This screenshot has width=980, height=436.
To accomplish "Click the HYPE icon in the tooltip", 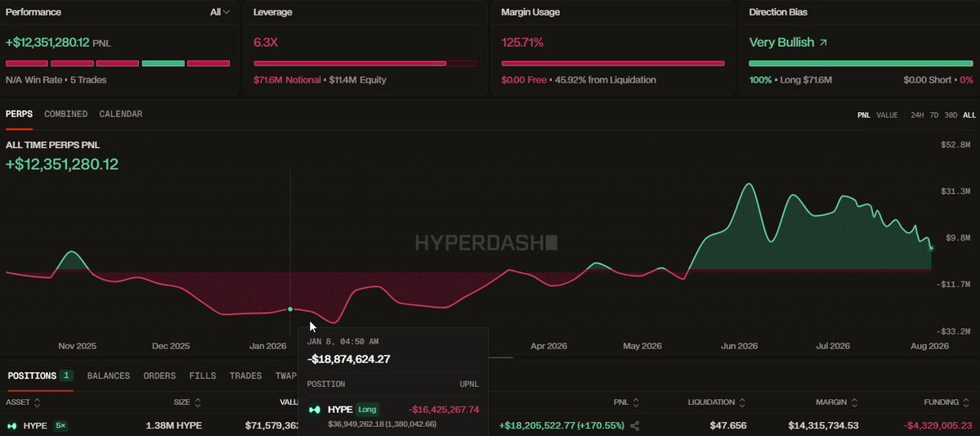I will (x=315, y=410).
